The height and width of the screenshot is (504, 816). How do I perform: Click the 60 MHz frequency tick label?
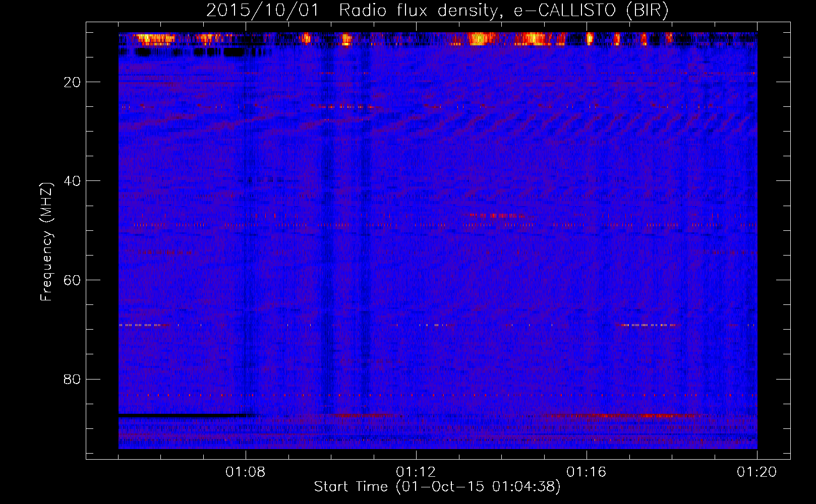73,280
